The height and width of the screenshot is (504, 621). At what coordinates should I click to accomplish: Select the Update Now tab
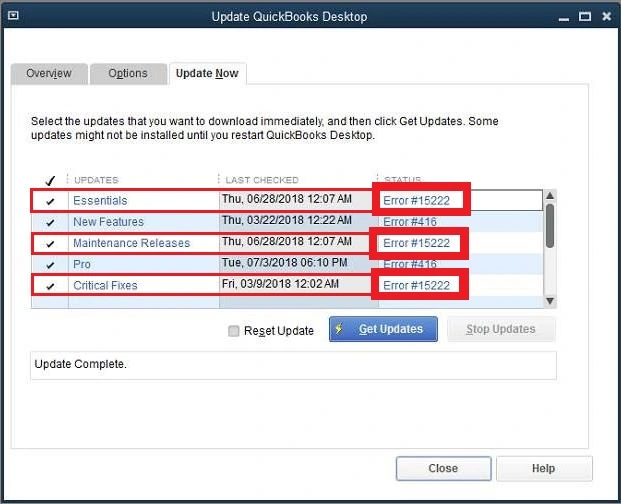click(x=207, y=74)
